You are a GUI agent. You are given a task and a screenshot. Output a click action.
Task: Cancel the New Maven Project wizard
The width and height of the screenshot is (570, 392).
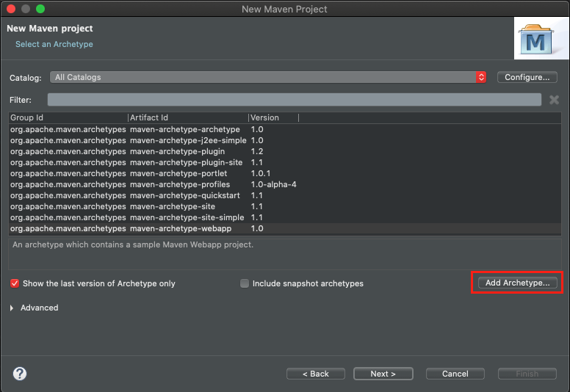point(455,374)
